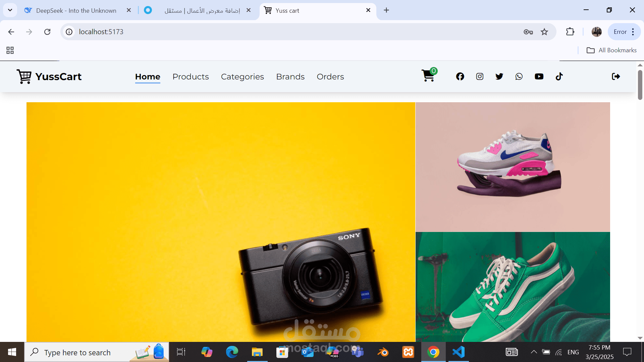This screenshot has width=644, height=362.
Task: Select the Sony camera slider image
Action: 221,222
